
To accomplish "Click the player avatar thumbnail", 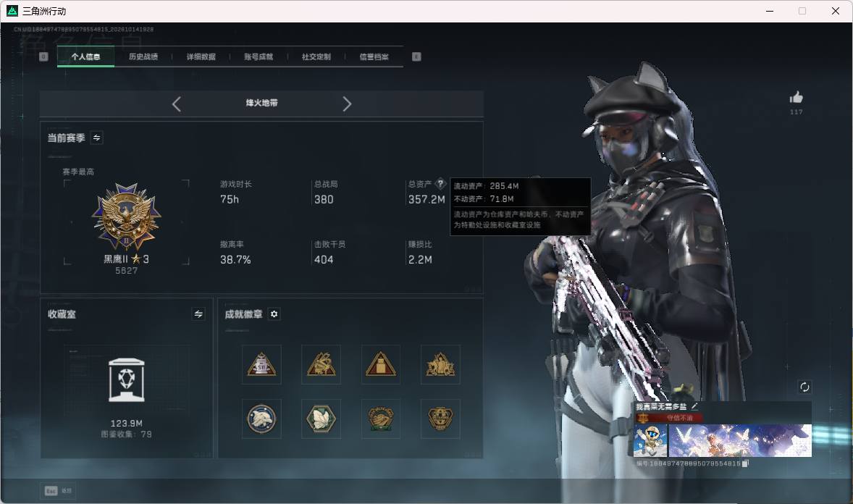I will pos(651,440).
